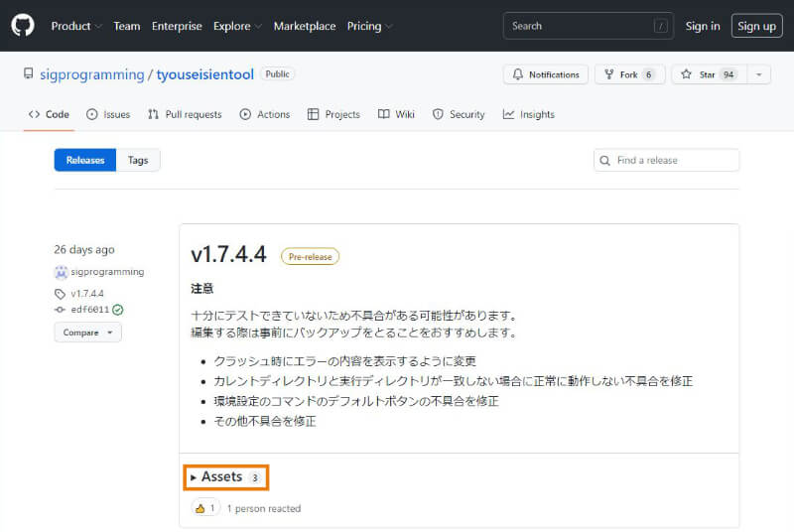Open the Product dropdown menu
Viewport: 794px width, 532px height.
[76, 26]
